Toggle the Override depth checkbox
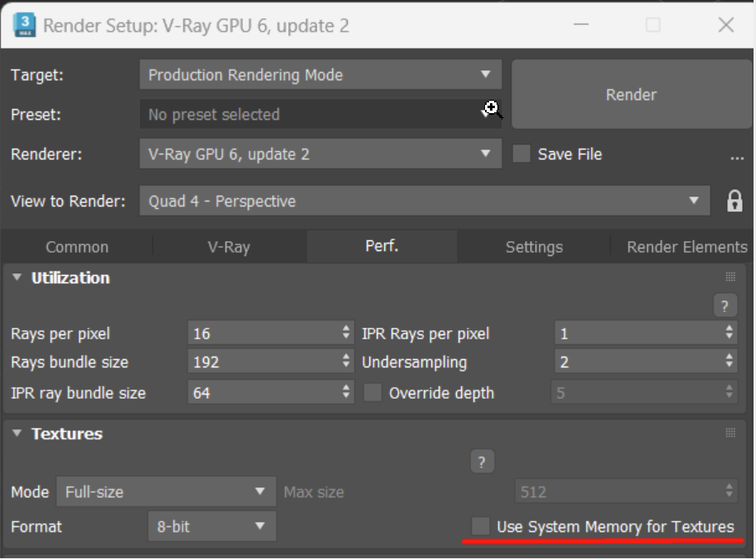 point(373,393)
